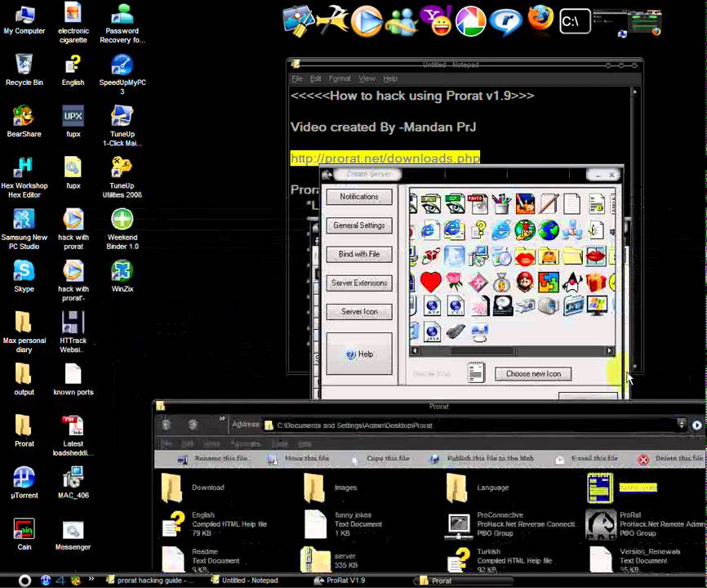Launch command prompt from top dock
The height and width of the screenshot is (588, 707).
tap(575, 20)
